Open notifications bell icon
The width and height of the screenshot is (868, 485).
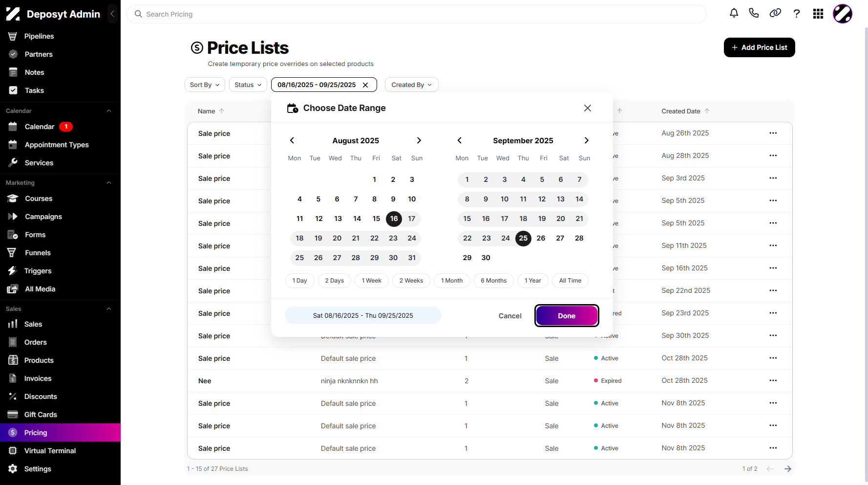click(x=734, y=13)
